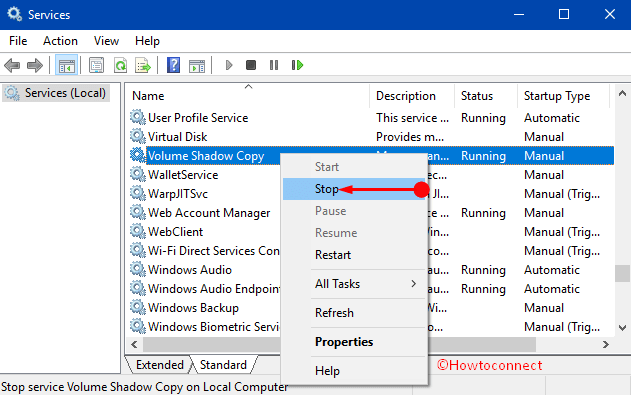Click the Services title bar gear icon

[14, 14]
